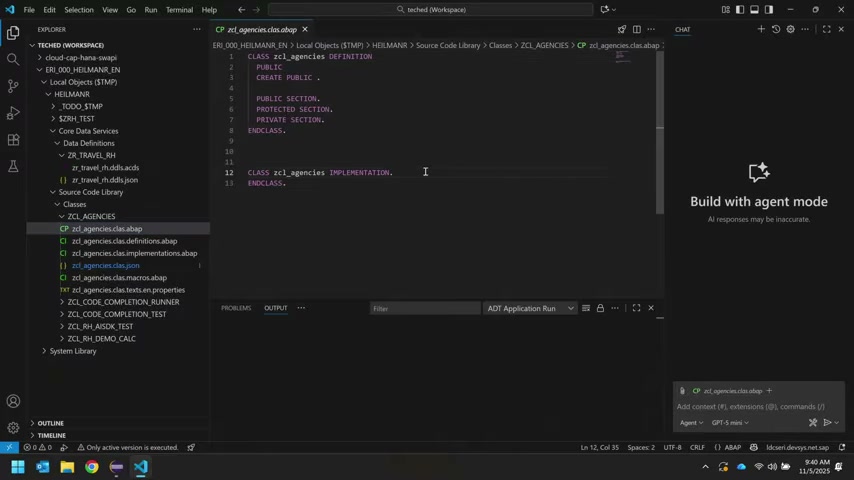Open errors and warnings status indicator

(38, 447)
